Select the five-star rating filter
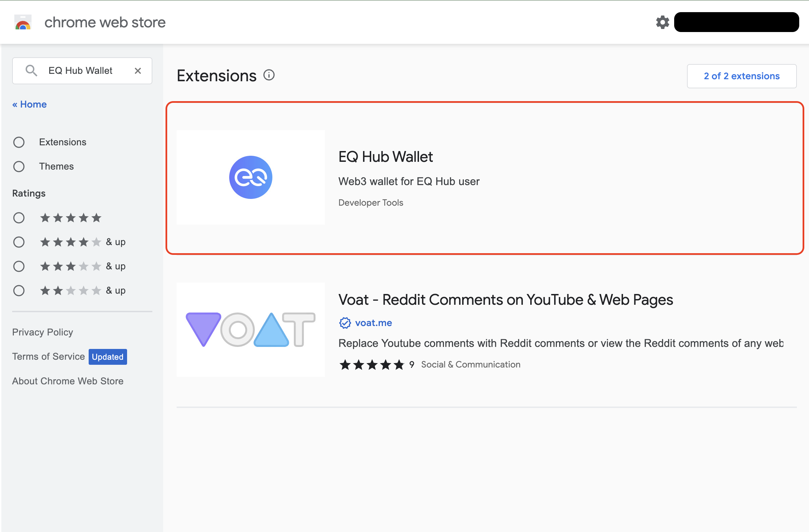This screenshot has height=532, width=809. click(19, 218)
